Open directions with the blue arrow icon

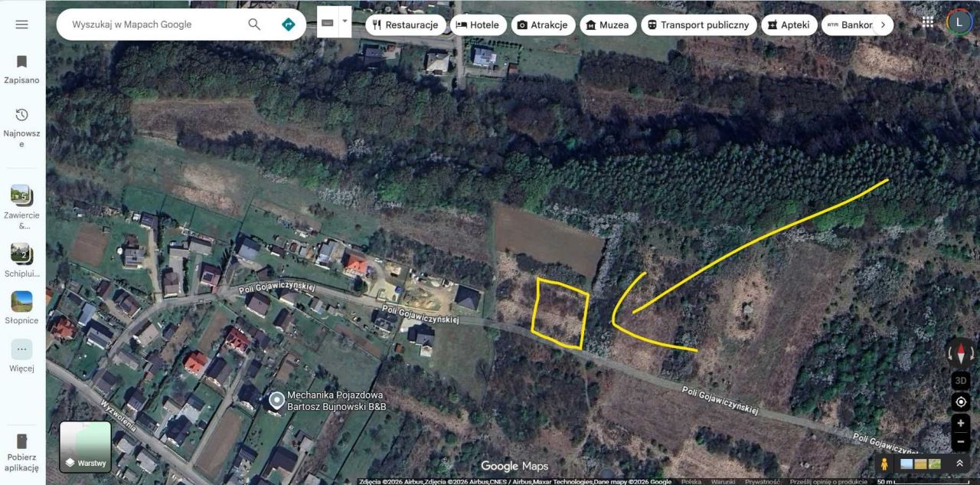288,25
